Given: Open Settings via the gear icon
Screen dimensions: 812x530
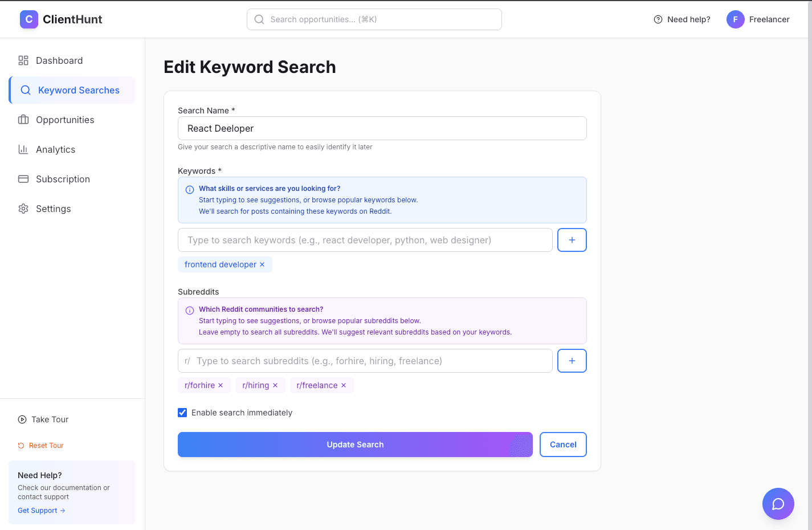Looking at the screenshot, I should pyautogui.click(x=23, y=209).
